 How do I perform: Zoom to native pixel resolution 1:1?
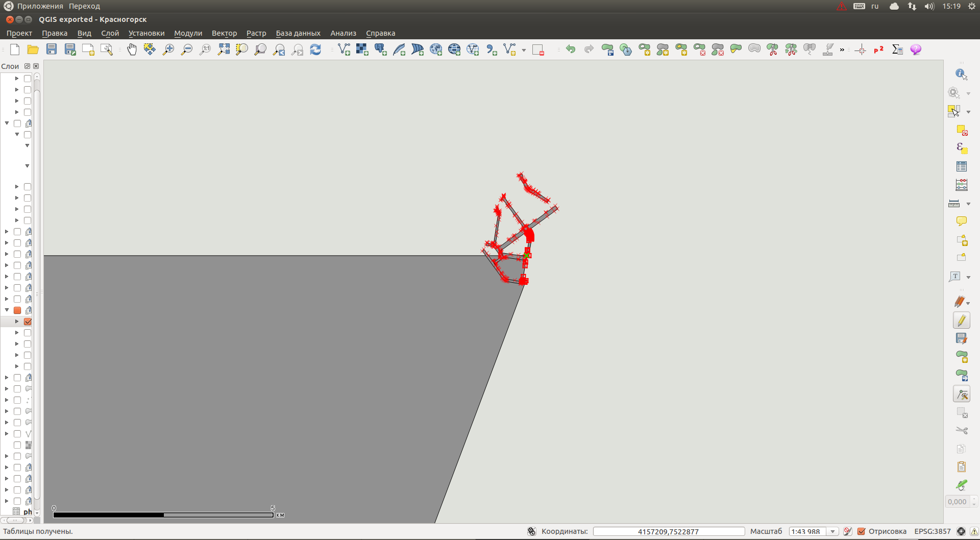click(x=205, y=50)
